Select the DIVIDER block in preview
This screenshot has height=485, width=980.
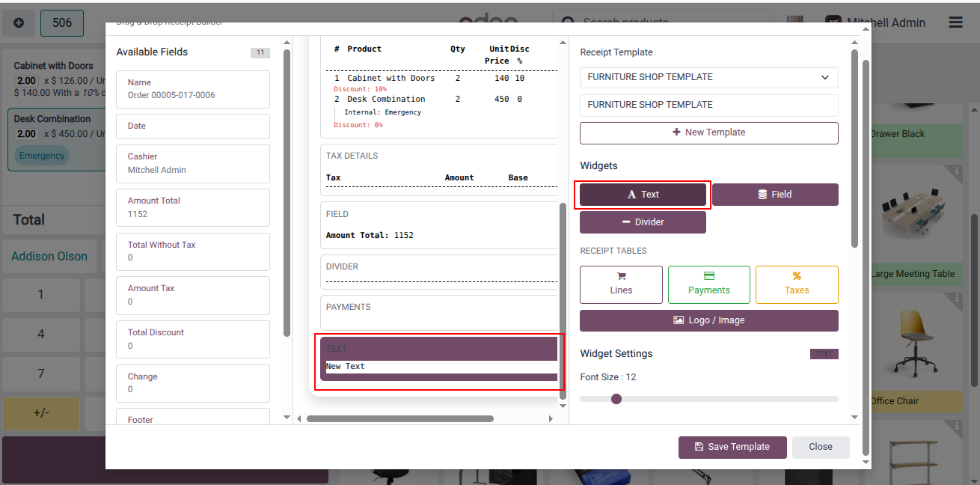click(x=439, y=272)
